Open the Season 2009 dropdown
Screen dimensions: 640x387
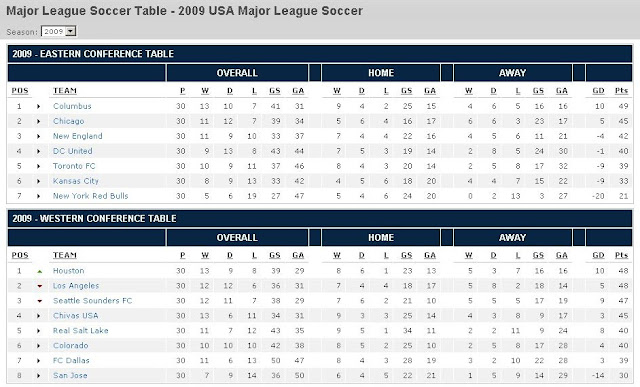tap(58, 31)
